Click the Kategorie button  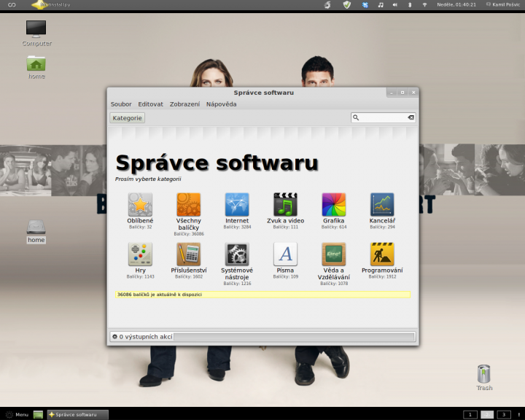(x=127, y=118)
